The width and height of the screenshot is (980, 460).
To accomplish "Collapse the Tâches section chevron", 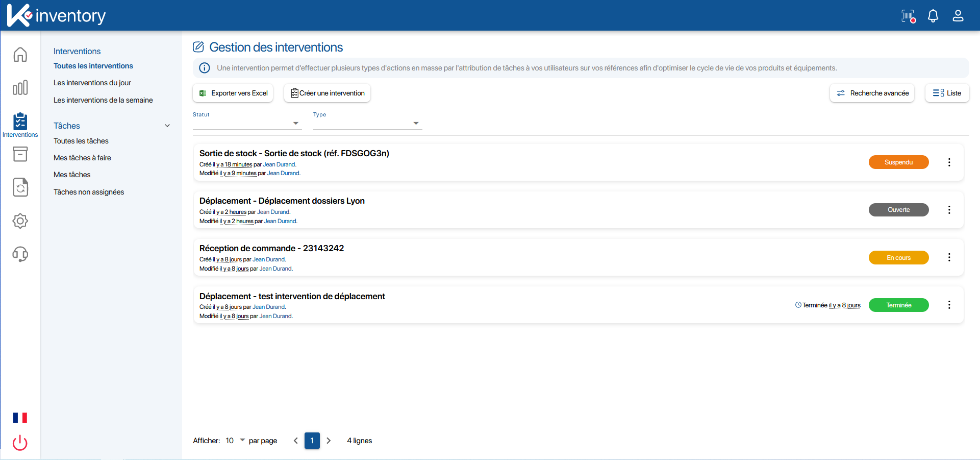I will pos(167,126).
